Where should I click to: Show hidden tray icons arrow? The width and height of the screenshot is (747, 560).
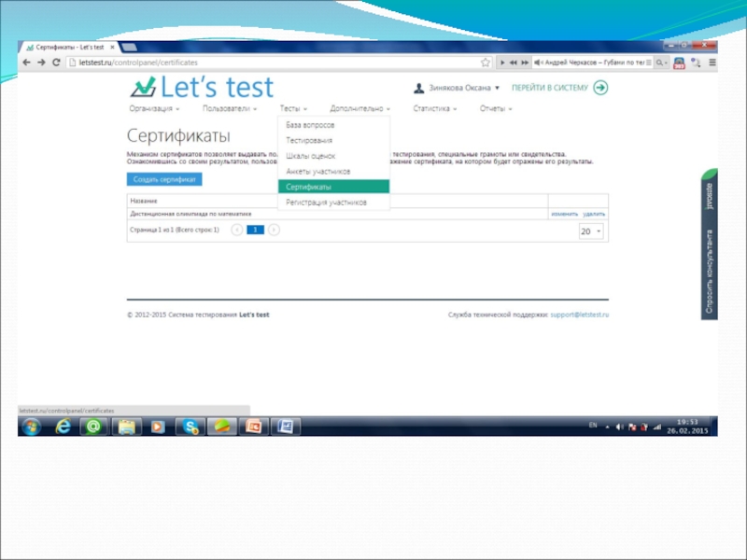pyautogui.click(x=608, y=427)
